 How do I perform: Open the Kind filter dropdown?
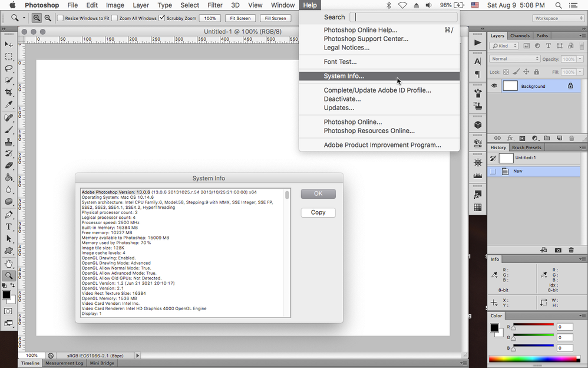click(504, 46)
